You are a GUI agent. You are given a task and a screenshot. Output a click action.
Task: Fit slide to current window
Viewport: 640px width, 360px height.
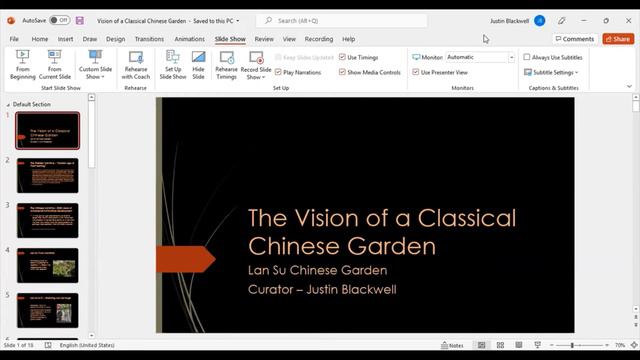(634, 345)
